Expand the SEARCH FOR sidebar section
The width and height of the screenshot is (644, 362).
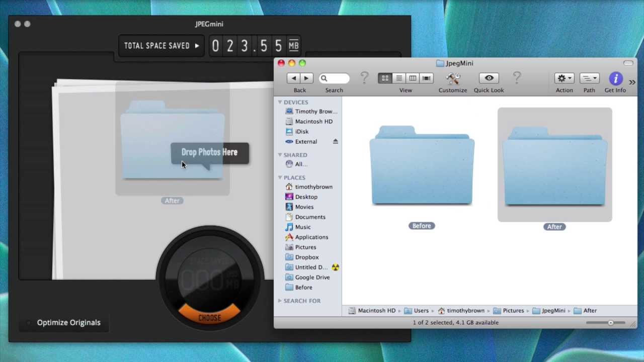pyautogui.click(x=280, y=301)
